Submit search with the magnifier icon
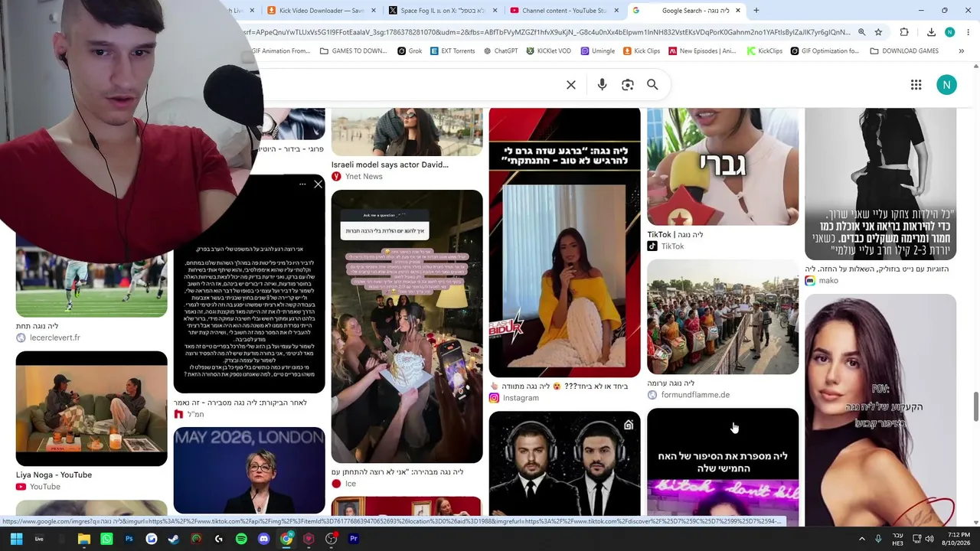Image resolution: width=980 pixels, height=551 pixels. 652,85
